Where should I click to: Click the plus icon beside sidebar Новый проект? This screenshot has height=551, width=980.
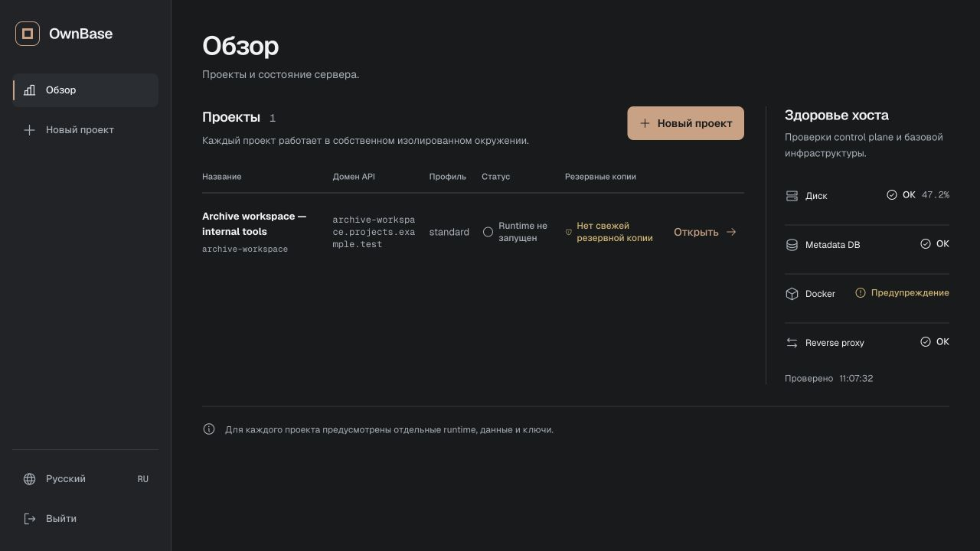click(29, 130)
